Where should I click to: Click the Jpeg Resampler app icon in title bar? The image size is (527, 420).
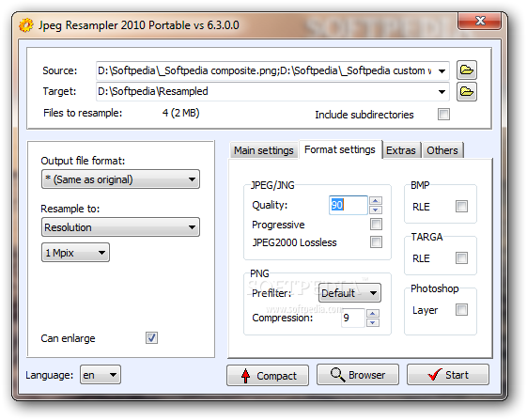pyautogui.click(x=26, y=25)
